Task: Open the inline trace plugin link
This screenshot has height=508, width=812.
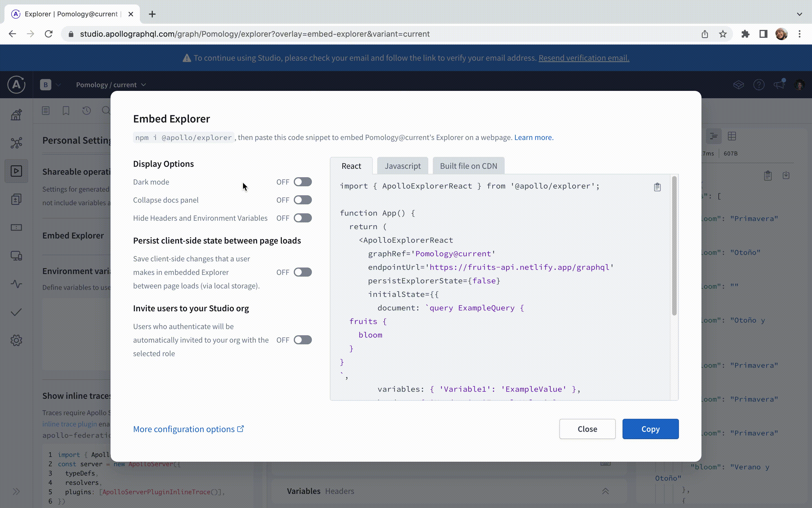Action: click(x=69, y=424)
